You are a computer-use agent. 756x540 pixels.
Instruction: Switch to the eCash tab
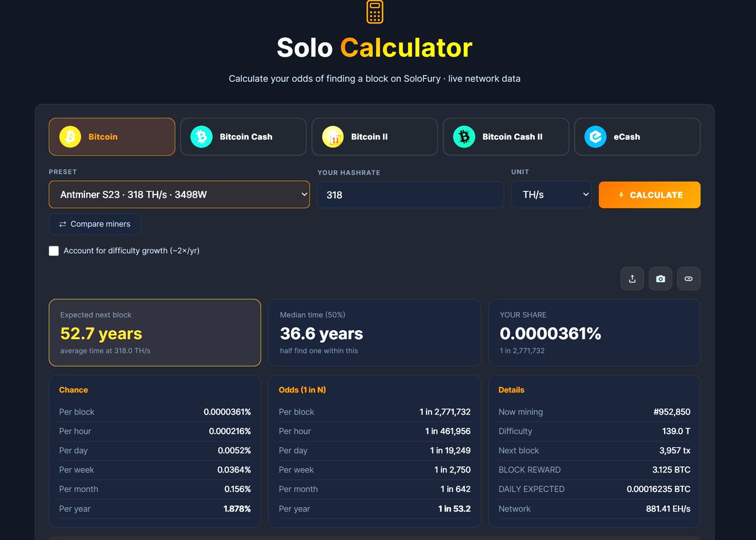638,137
